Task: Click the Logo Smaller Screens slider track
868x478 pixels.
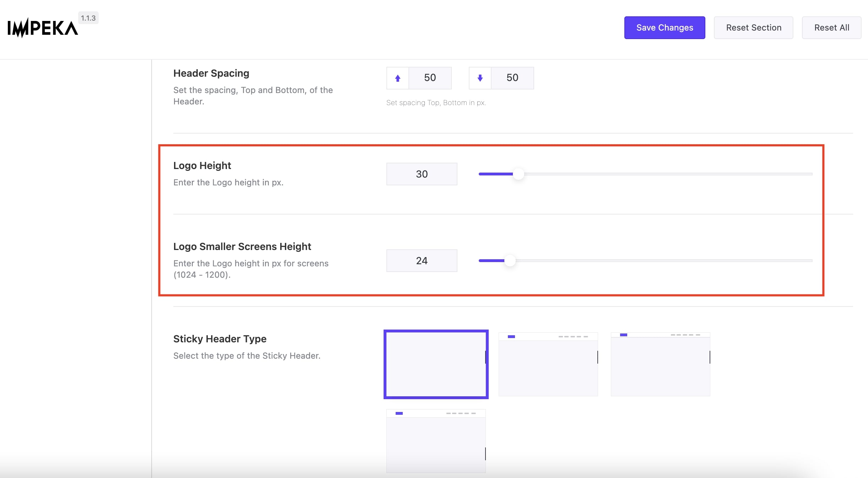Action: (x=664, y=261)
